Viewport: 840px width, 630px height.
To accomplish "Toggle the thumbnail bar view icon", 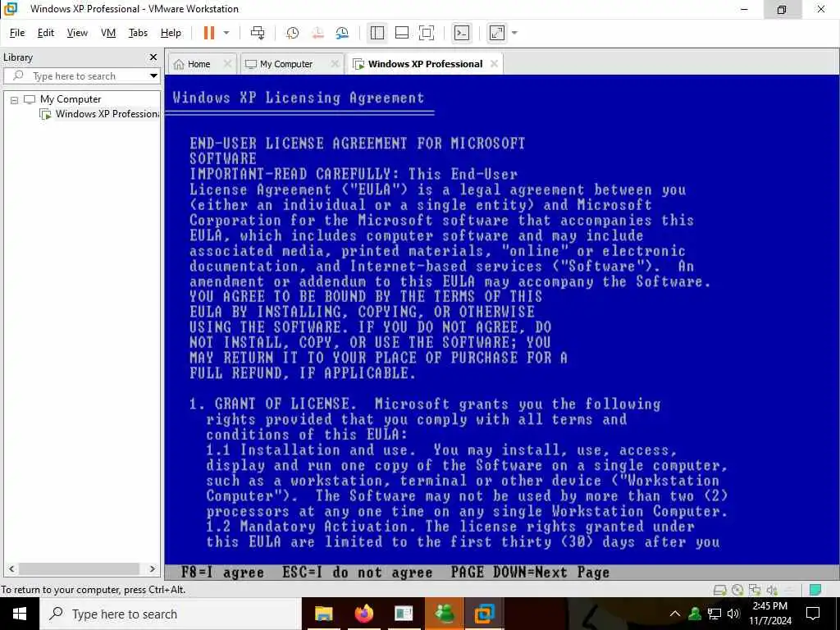I will pos(402,33).
